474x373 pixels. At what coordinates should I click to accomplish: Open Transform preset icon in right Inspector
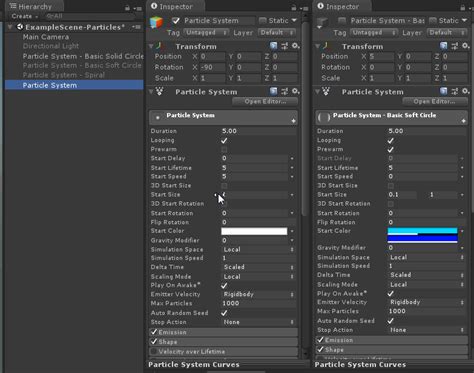(x=455, y=46)
